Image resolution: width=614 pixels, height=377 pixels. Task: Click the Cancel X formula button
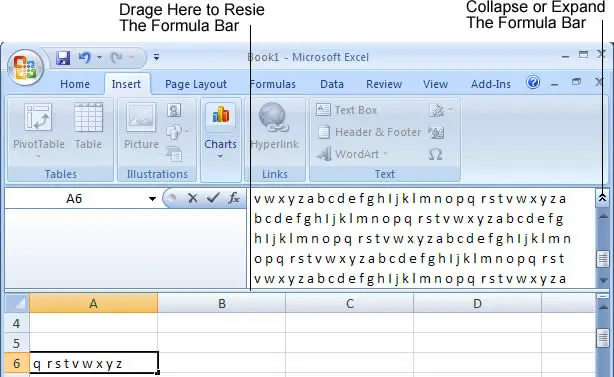click(192, 198)
